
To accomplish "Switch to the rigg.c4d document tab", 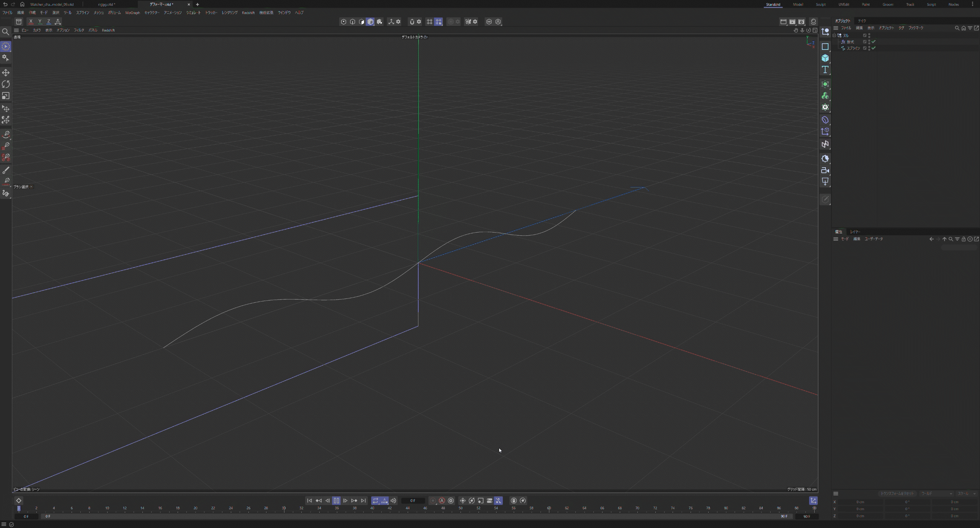I will coord(106,4).
